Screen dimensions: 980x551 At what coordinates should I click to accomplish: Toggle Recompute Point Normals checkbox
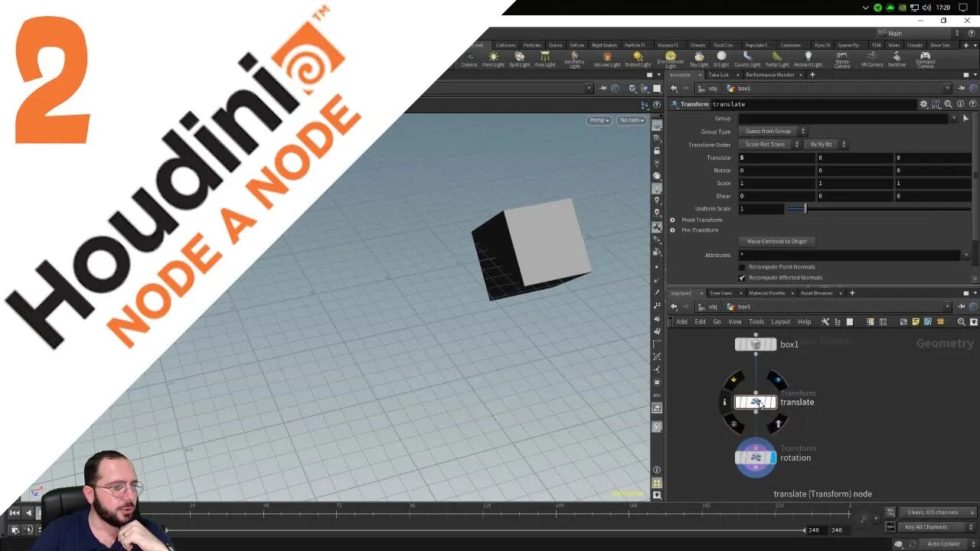tap(742, 267)
